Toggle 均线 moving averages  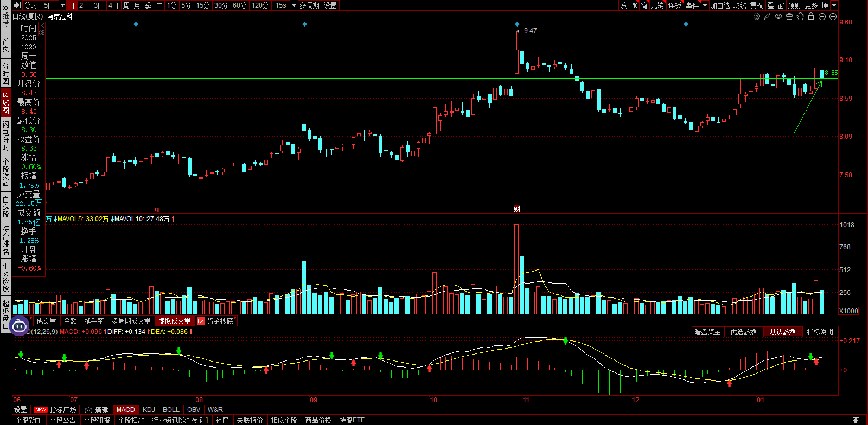click(x=739, y=5)
